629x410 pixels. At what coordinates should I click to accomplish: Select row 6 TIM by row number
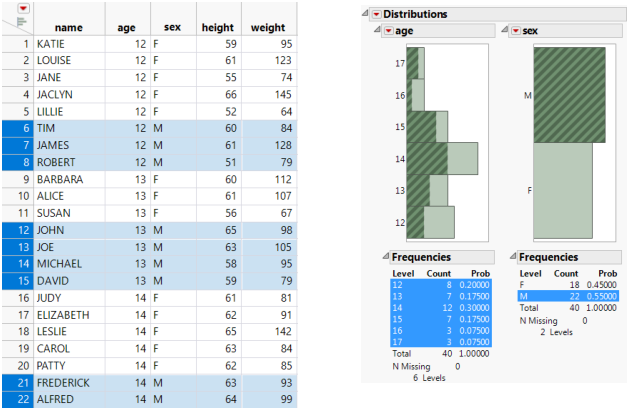tap(17, 128)
